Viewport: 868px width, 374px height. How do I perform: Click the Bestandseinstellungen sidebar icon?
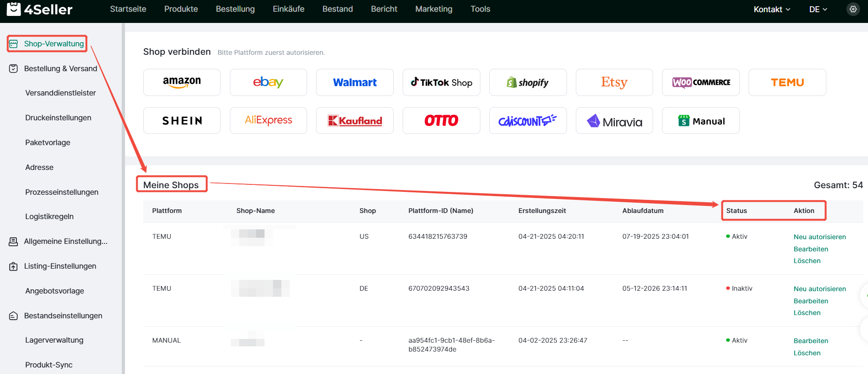(x=14, y=316)
